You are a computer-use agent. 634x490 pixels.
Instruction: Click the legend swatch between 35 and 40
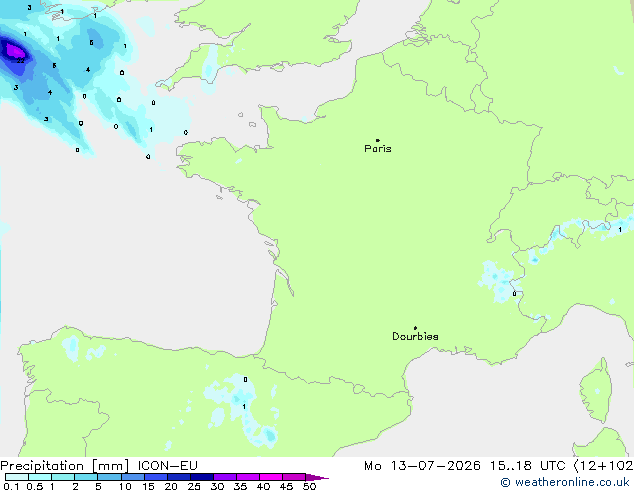247,477
